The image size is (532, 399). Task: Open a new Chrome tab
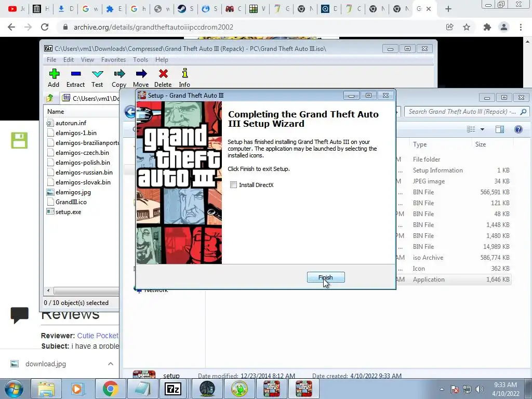(448, 9)
